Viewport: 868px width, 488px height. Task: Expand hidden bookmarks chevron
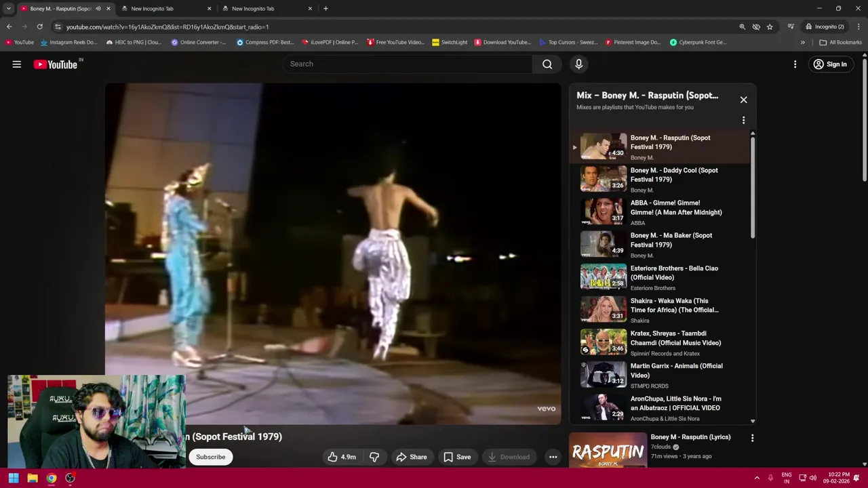[x=802, y=42]
